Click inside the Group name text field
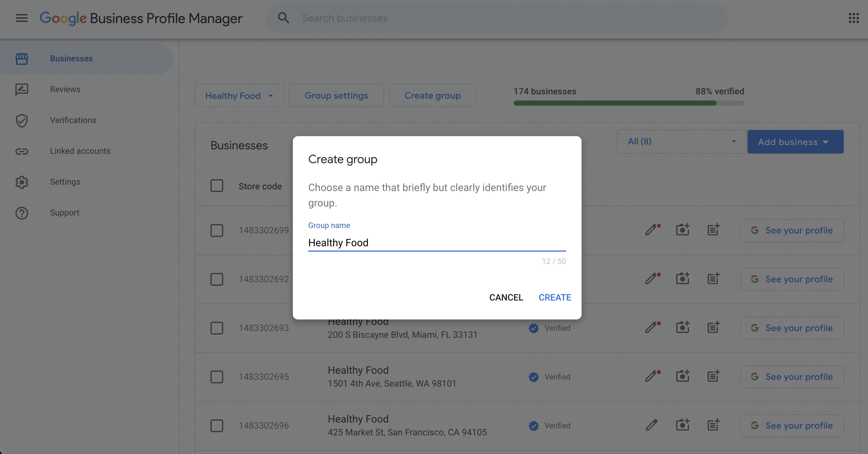868x454 pixels. tap(436, 242)
